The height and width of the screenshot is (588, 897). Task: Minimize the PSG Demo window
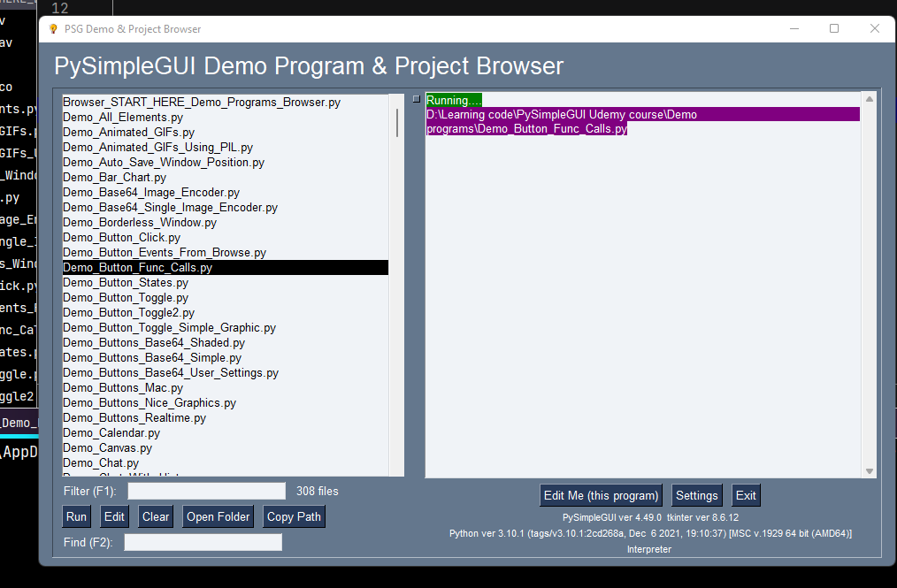(794, 28)
